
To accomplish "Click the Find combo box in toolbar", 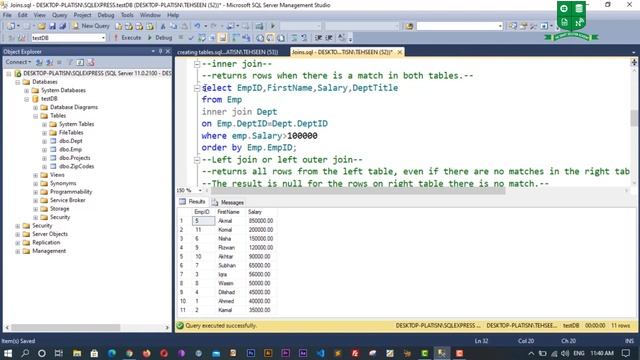I will pyautogui.click(x=460, y=26).
